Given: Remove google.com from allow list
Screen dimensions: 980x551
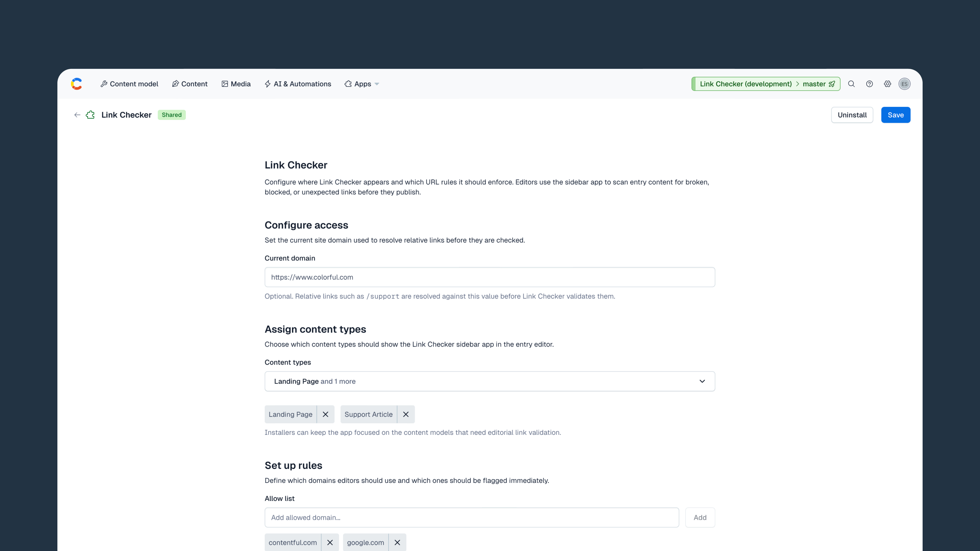Looking at the screenshot, I should point(397,542).
